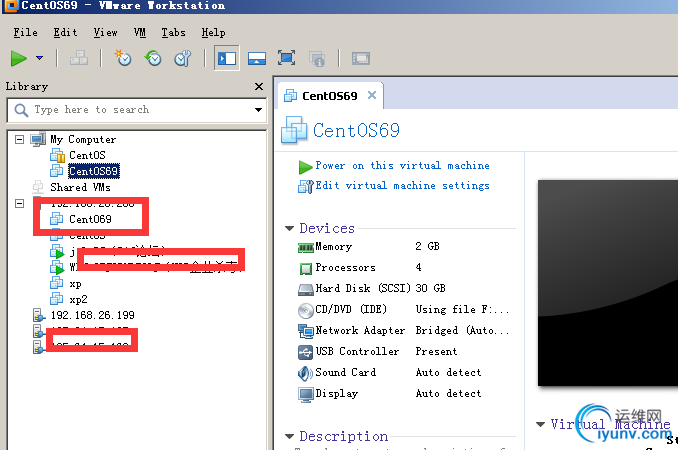678x450 pixels.
Task: Select the CentOS VM in the library
Action: 87,155
